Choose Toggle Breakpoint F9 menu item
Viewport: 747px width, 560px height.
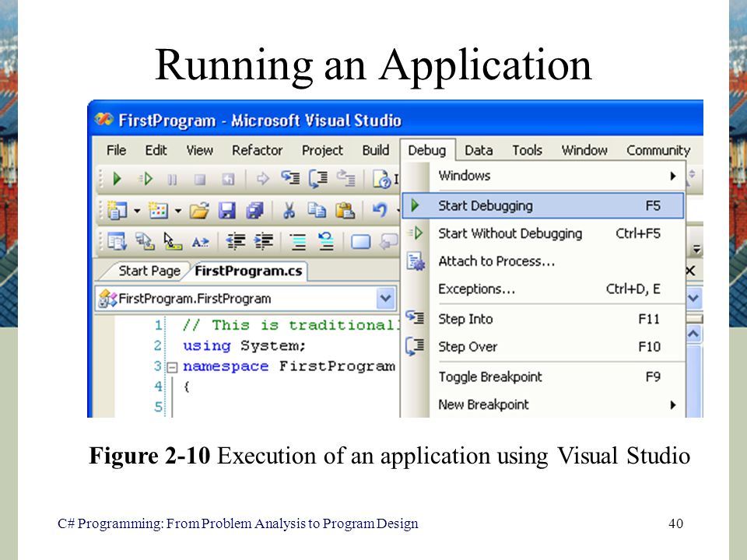click(x=543, y=376)
